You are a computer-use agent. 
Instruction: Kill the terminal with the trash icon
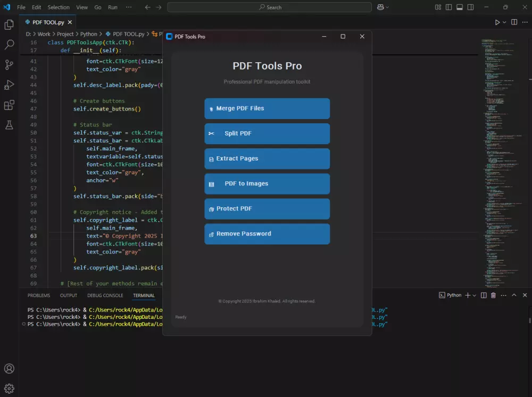(x=494, y=295)
